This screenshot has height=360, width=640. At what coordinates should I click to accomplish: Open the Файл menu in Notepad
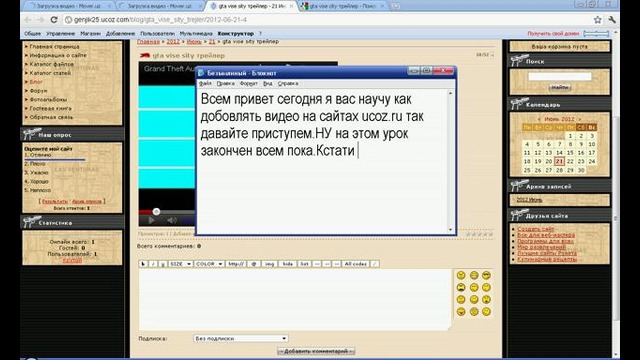(205, 83)
